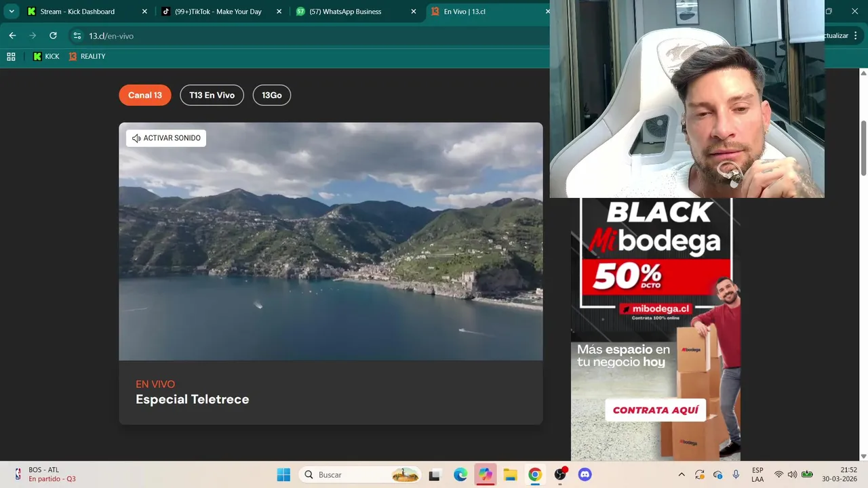This screenshot has width=868, height=488.
Task: Show hidden system tray icons
Action: pos(682,475)
